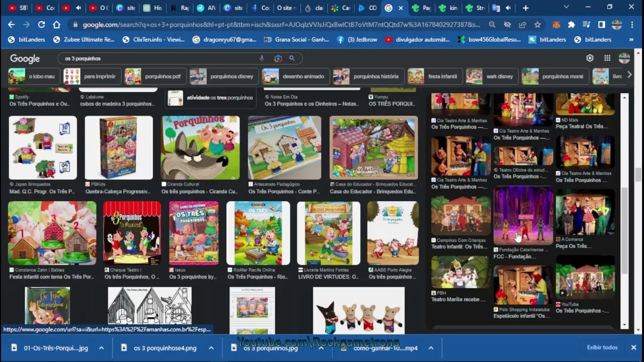644x362 pixels.
Task: Go back to the previous page
Action: 11,24
